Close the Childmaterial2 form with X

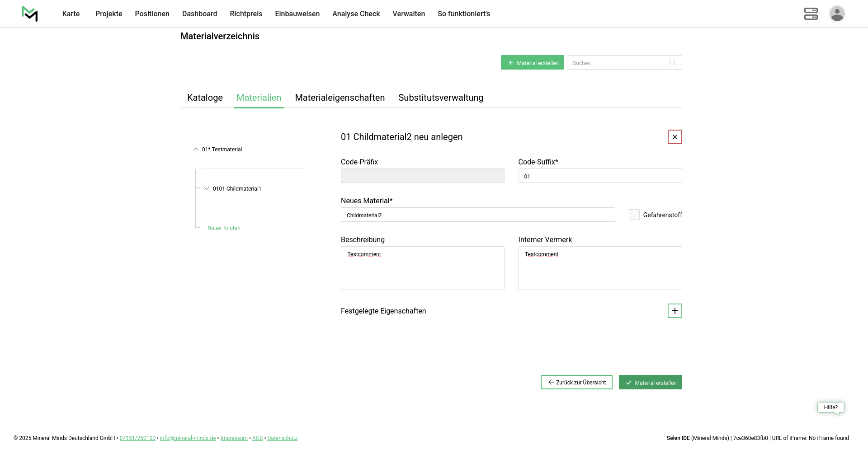pos(675,137)
